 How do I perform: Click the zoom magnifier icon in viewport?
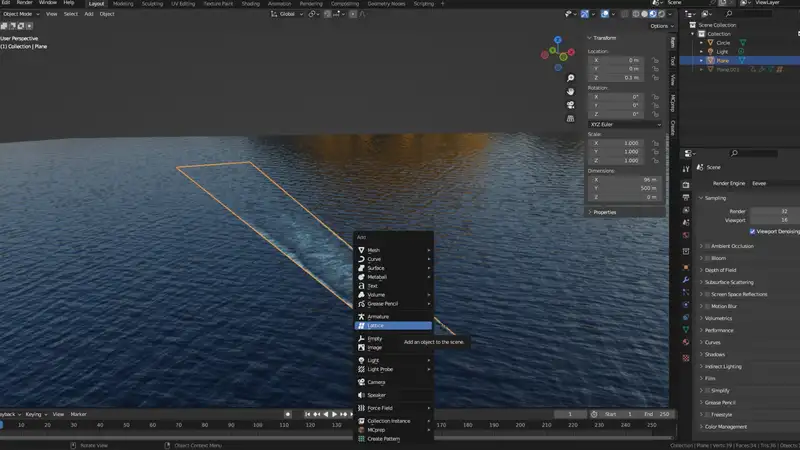[x=569, y=78]
